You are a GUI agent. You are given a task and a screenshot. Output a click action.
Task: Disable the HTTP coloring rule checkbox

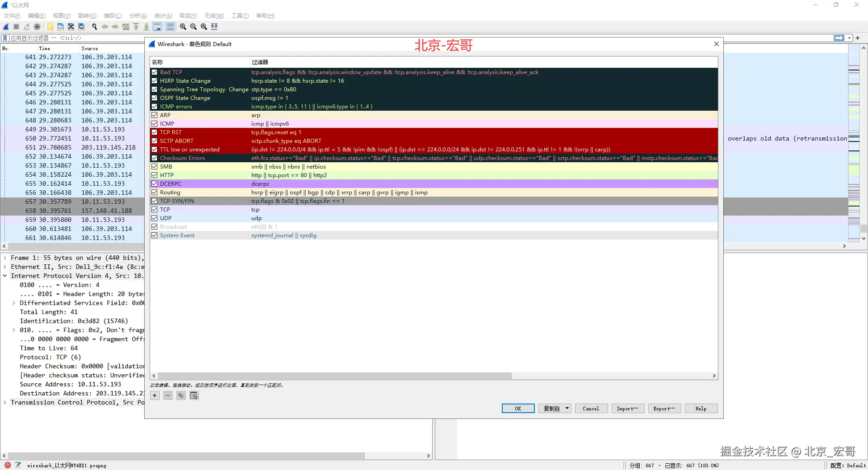pos(155,175)
